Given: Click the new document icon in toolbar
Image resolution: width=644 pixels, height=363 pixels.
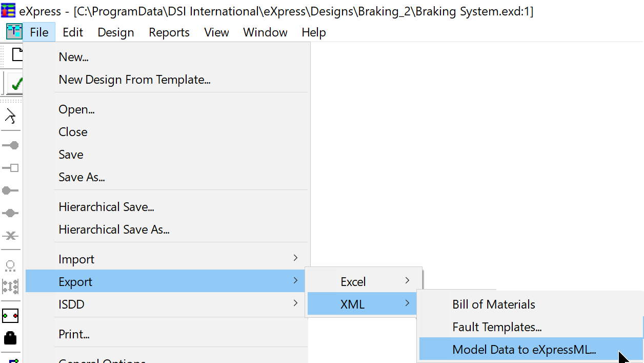Looking at the screenshot, I should click(x=17, y=54).
